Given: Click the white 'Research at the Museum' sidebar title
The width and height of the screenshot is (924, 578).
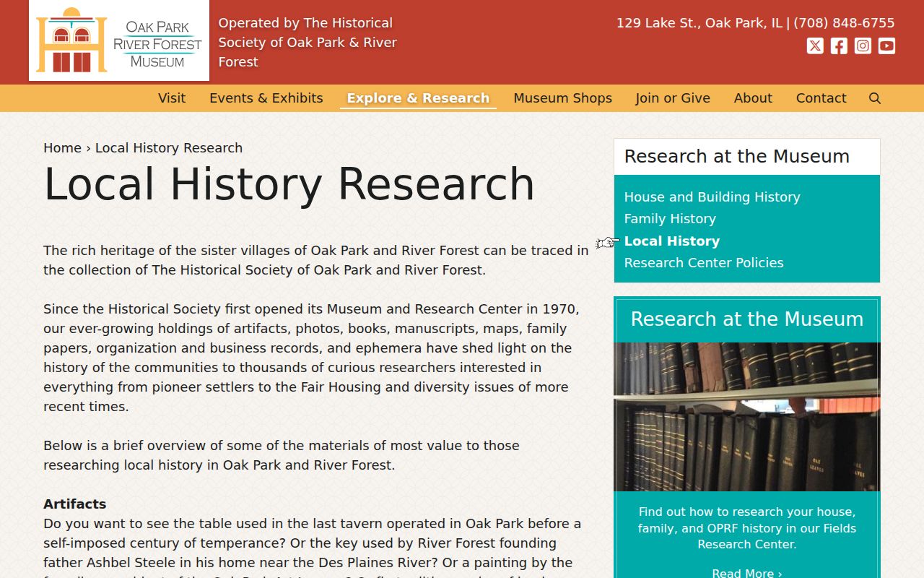Looking at the screenshot, I should click(737, 157).
